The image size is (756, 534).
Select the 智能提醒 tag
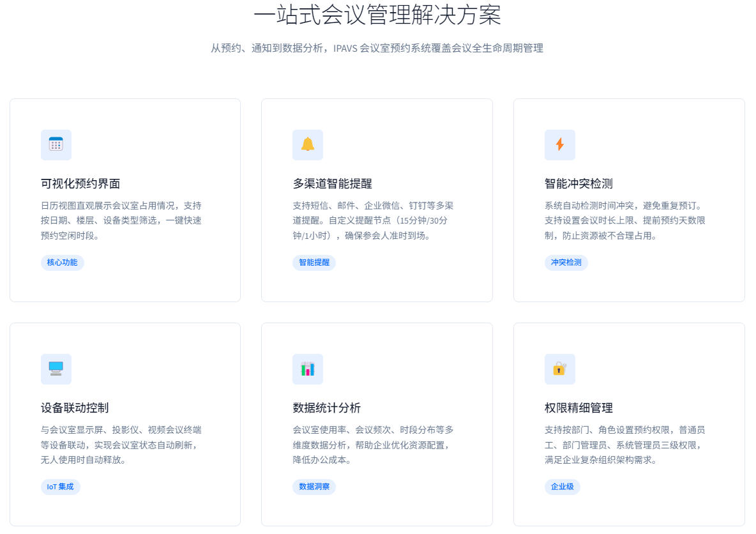pos(314,263)
